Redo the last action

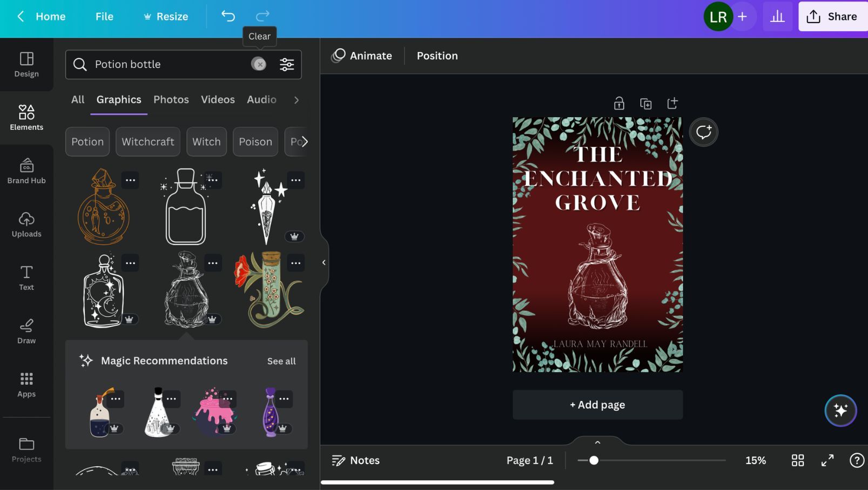tap(263, 16)
